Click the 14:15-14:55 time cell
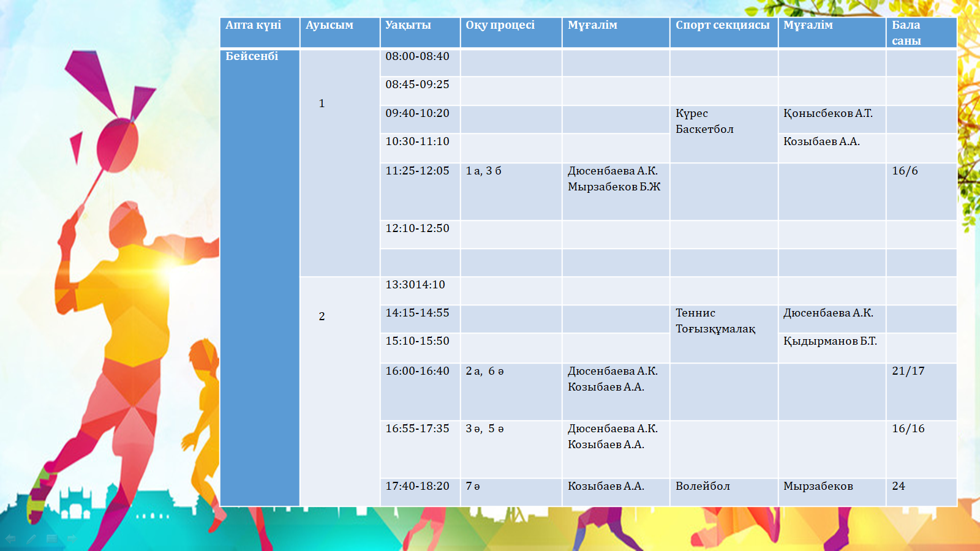 420,319
